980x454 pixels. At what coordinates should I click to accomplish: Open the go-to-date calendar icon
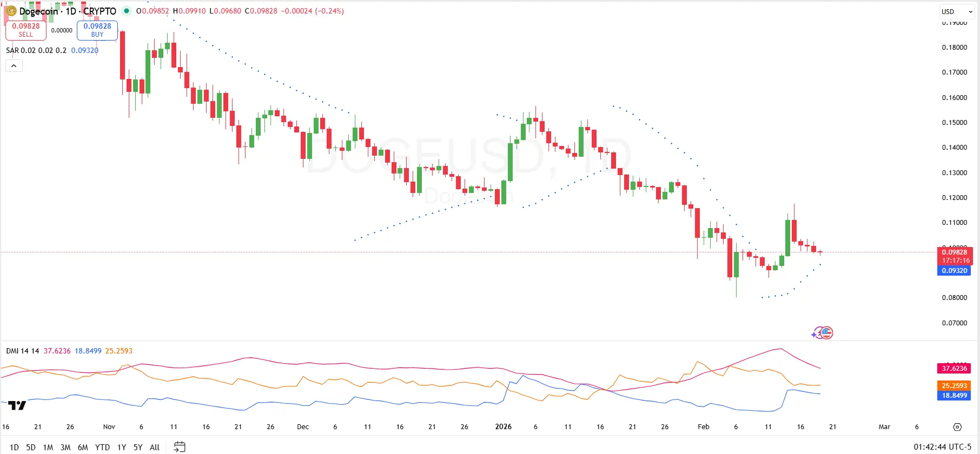tap(180, 447)
